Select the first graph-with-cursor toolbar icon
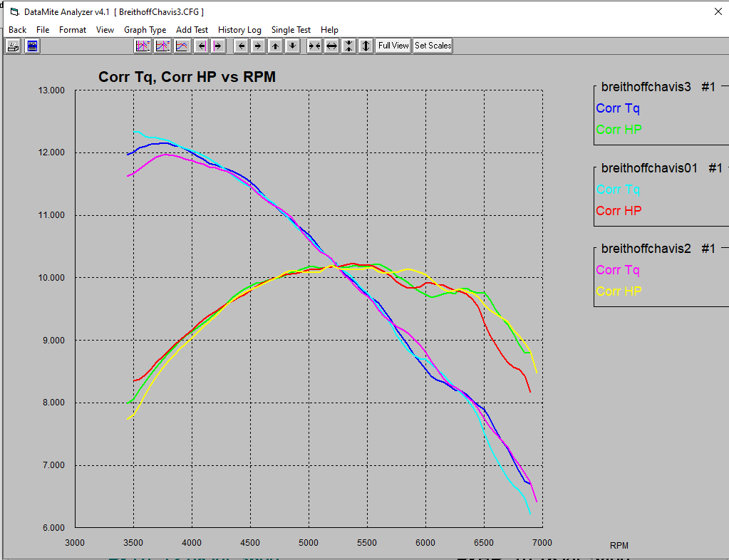The width and height of the screenshot is (729, 560). point(143,46)
